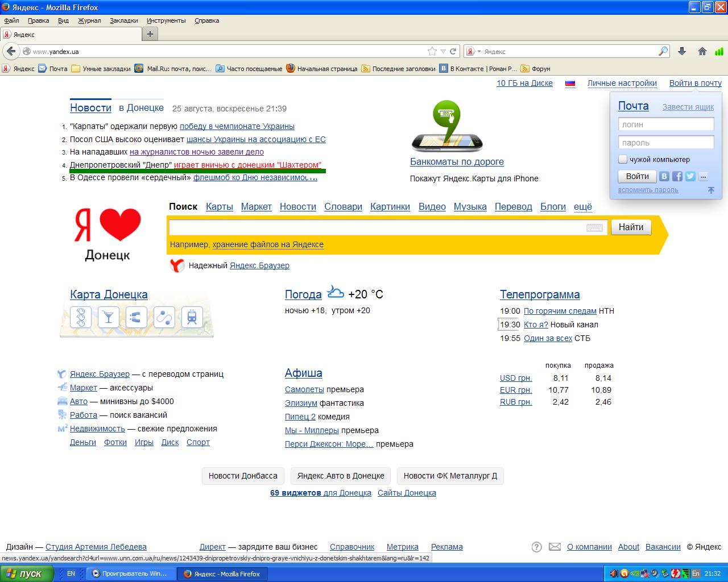Click the Войти login button
The width and height of the screenshot is (728, 582).
[x=637, y=176]
